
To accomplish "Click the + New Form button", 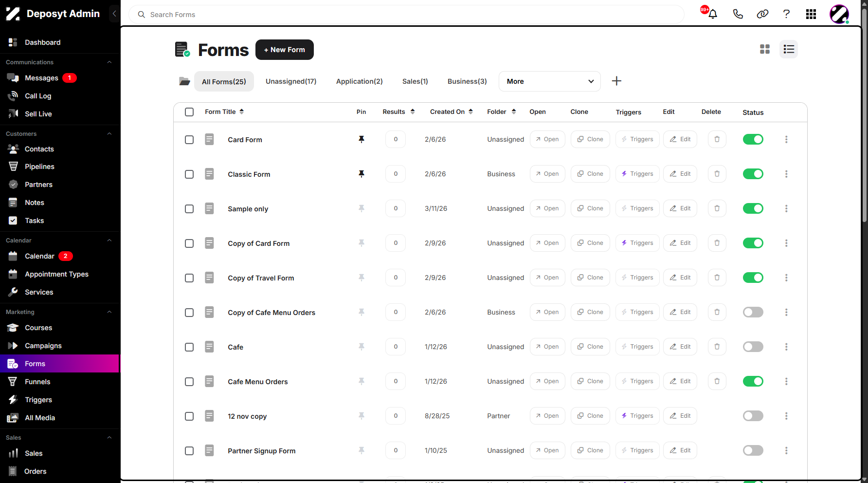I will 285,50.
